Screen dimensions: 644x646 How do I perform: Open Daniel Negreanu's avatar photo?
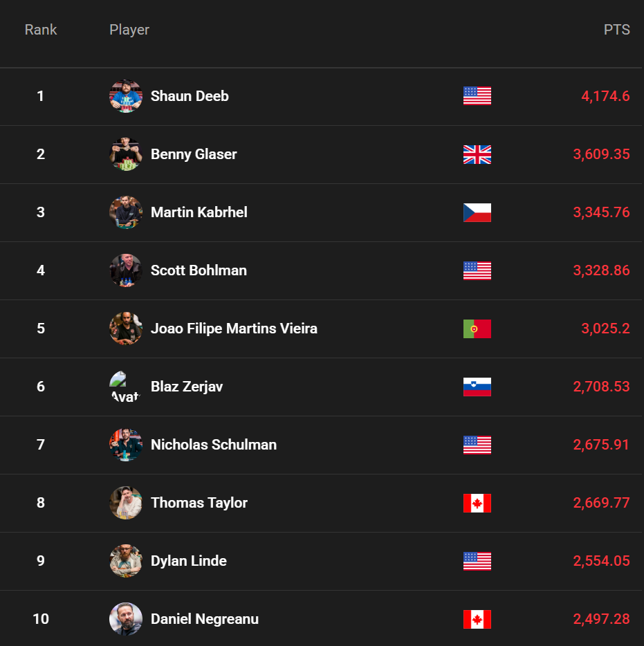point(126,619)
